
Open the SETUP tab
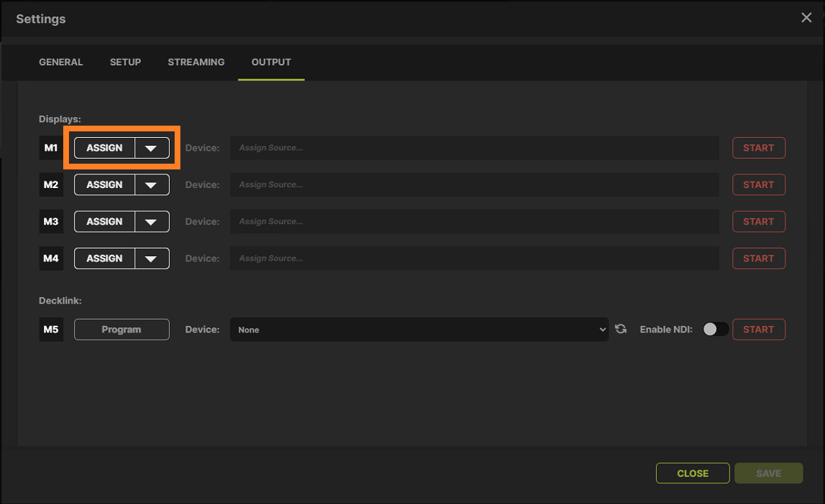pyautogui.click(x=125, y=62)
